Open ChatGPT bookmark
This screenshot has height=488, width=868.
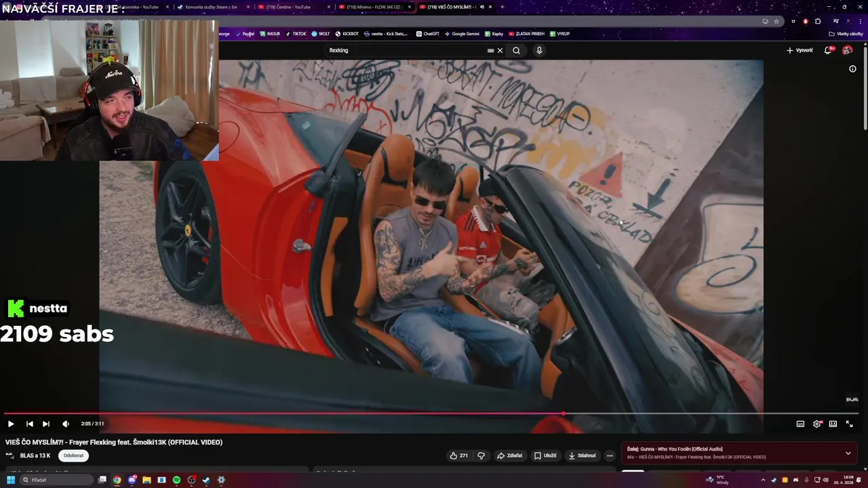tap(428, 34)
